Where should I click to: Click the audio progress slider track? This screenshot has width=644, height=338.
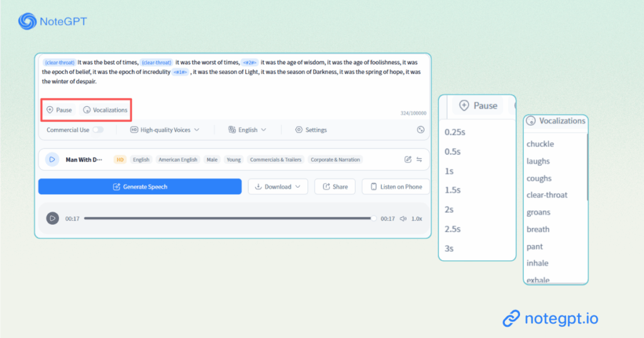coord(226,219)
